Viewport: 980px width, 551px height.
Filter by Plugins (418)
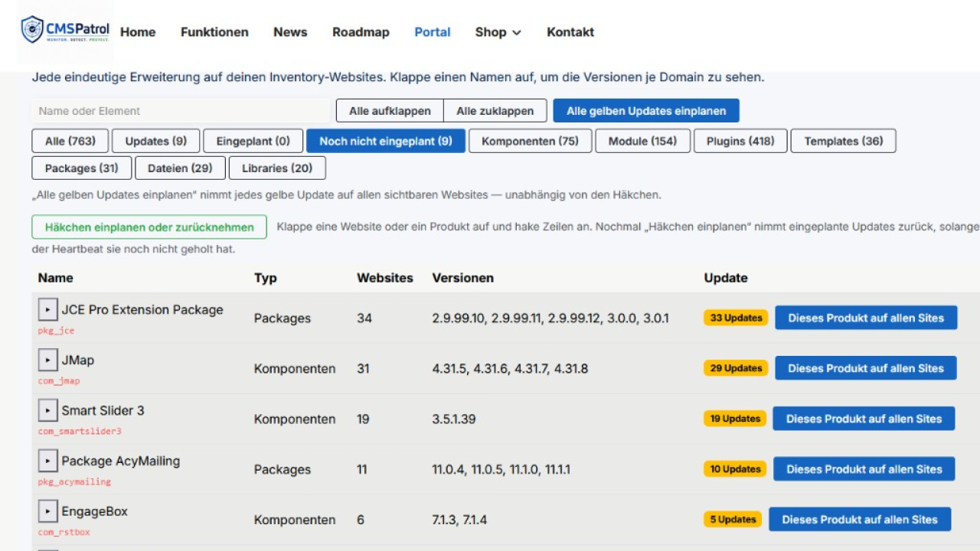click(740, 141)
